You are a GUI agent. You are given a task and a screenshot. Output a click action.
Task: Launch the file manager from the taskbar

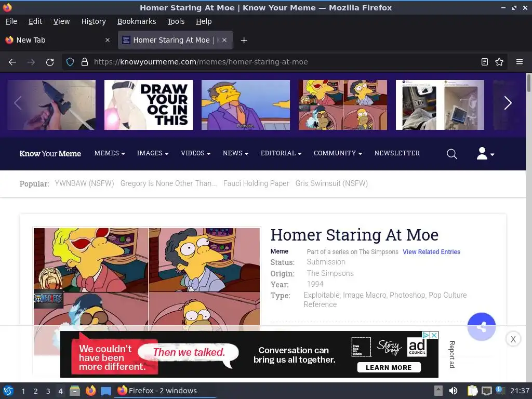coord(75,391)
